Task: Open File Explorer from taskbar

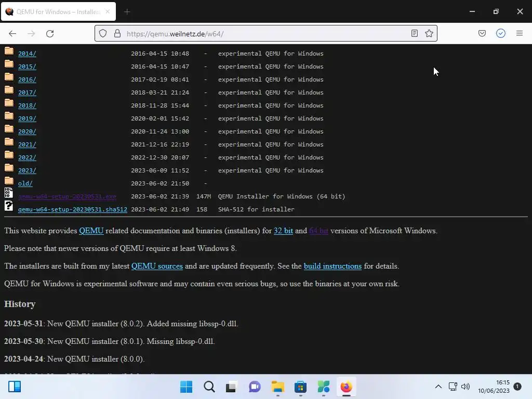Action: coord(277,387)
